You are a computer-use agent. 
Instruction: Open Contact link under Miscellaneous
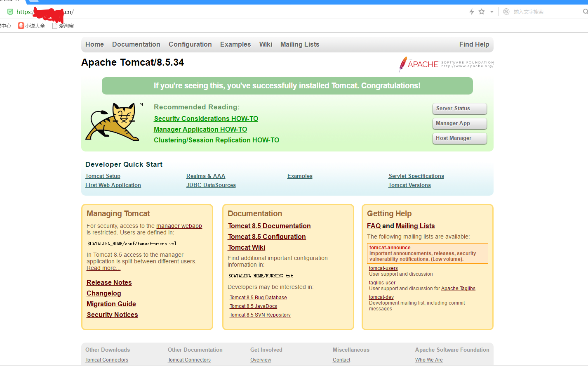pyautogui.click(x=341, y=360)
